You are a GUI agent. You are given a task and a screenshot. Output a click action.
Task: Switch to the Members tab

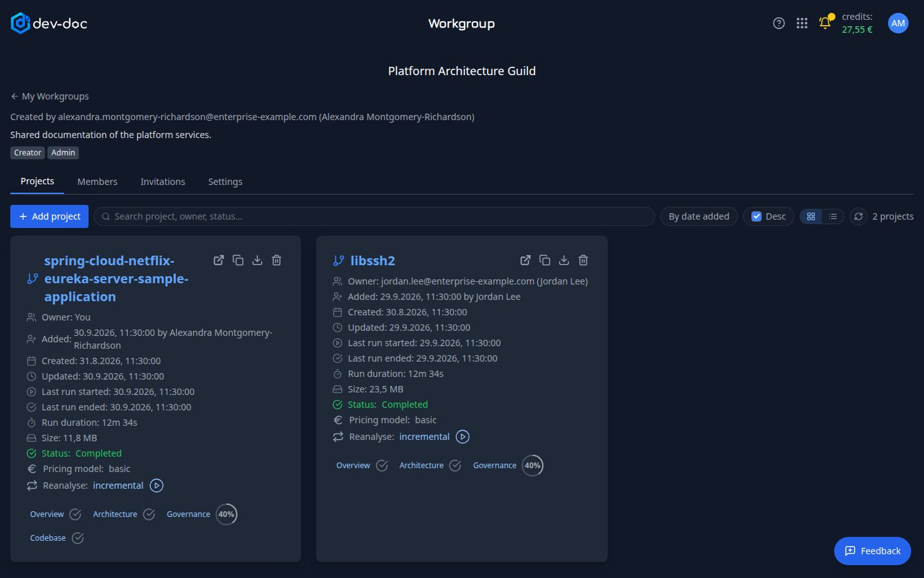coord(98,182)
